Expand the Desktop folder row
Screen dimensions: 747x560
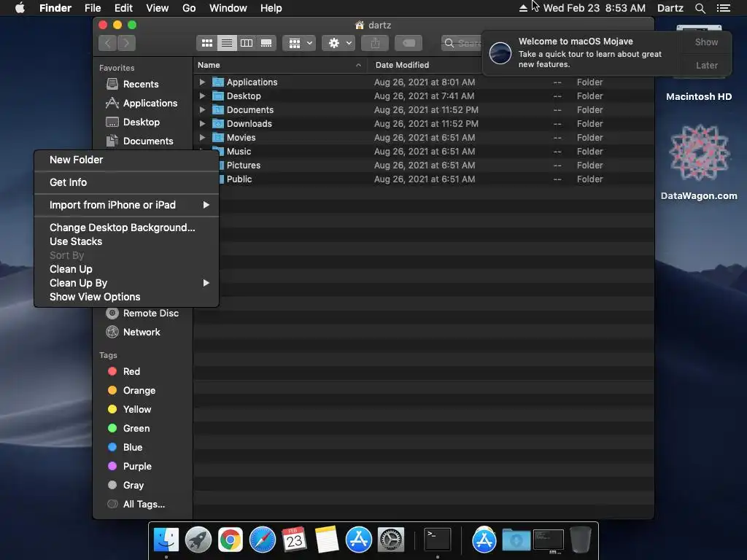[202, 96]
